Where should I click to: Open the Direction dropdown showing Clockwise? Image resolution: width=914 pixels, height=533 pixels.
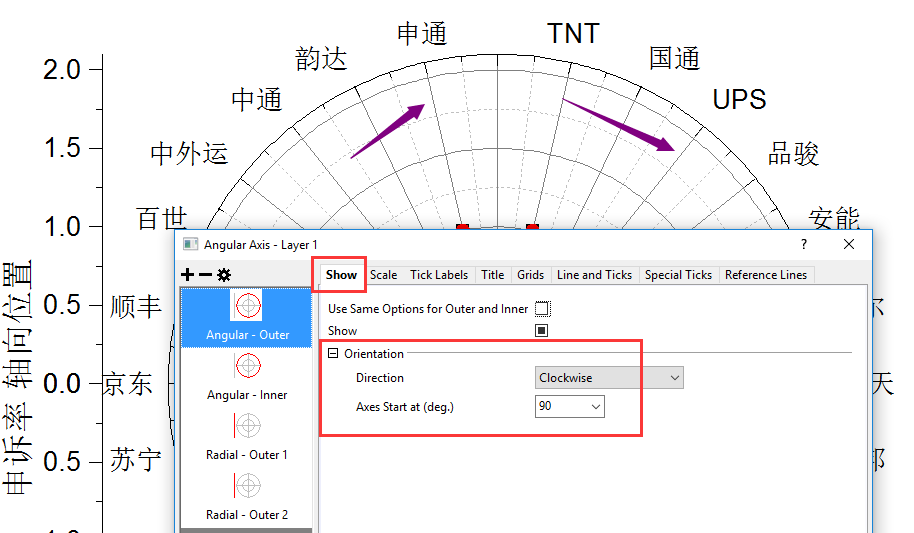click(609, 378)
